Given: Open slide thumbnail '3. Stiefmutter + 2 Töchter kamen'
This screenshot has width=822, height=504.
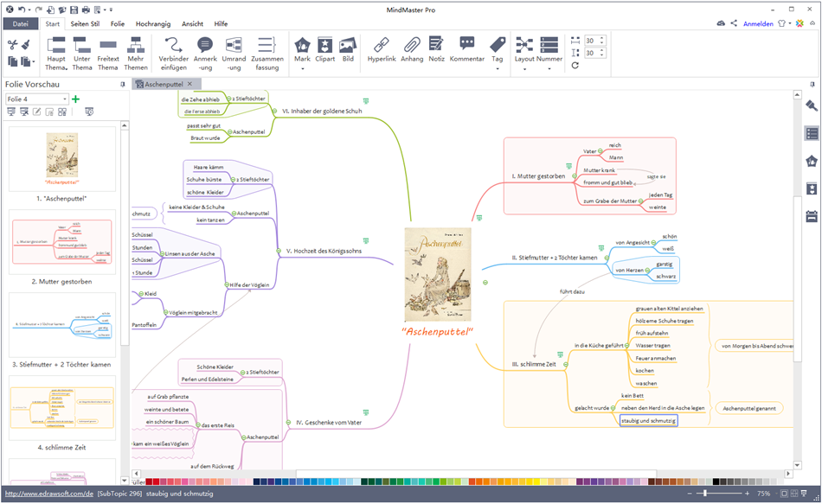Looking at the screenshot, I should click(x=61, y=325).
